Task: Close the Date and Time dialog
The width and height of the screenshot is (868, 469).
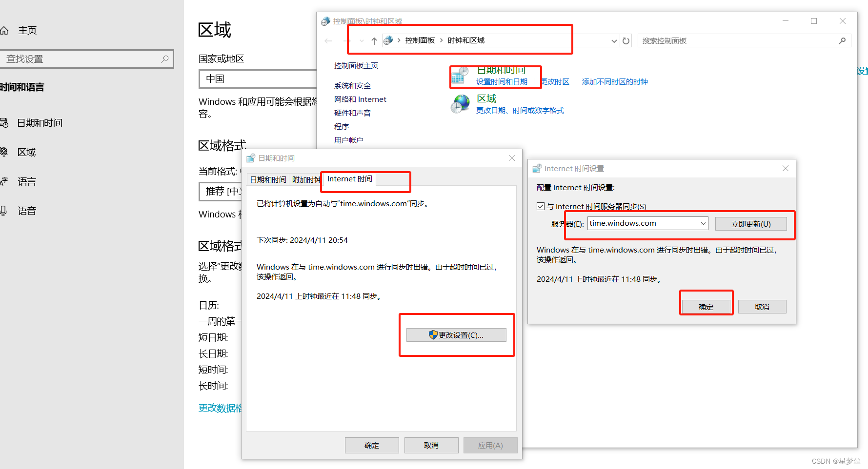Action: [x=512, y=158]
